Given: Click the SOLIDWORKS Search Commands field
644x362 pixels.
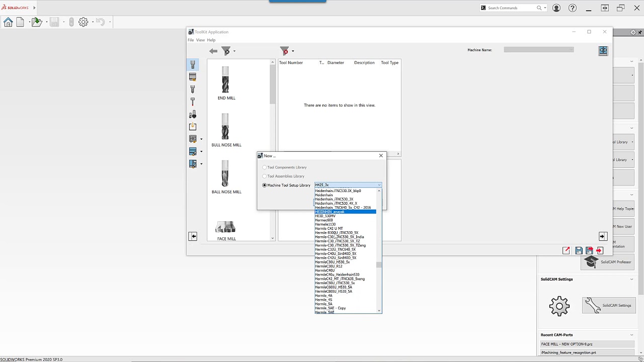Looking at the screenshot, I should point(511,8).
